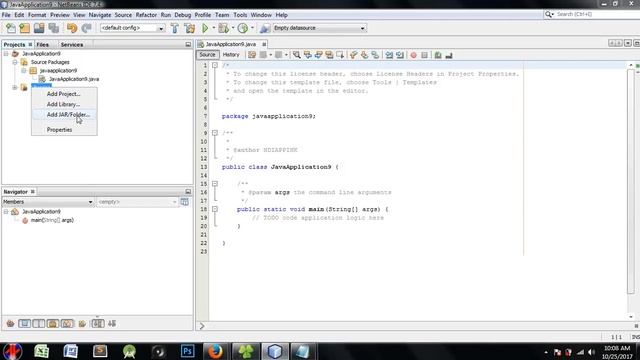Collapse the JavaApplication9 node in Navigator
Screen dimensions: 640x360
click(x=6, y=211)
